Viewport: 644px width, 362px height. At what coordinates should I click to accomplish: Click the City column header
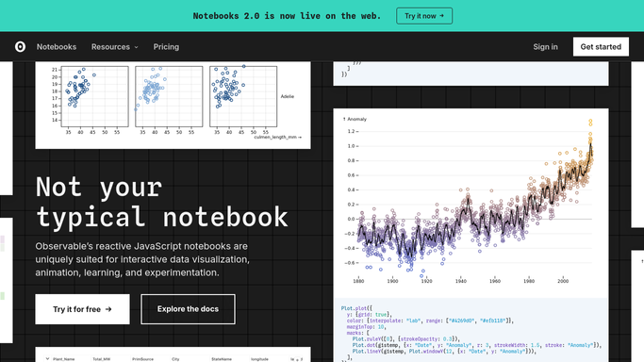(175, 359)
